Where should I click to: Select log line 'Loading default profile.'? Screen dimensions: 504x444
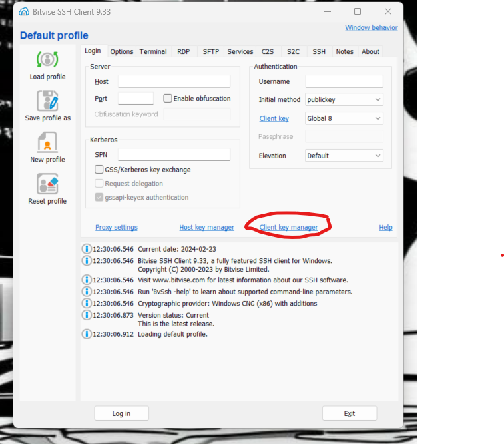point(172,334)
